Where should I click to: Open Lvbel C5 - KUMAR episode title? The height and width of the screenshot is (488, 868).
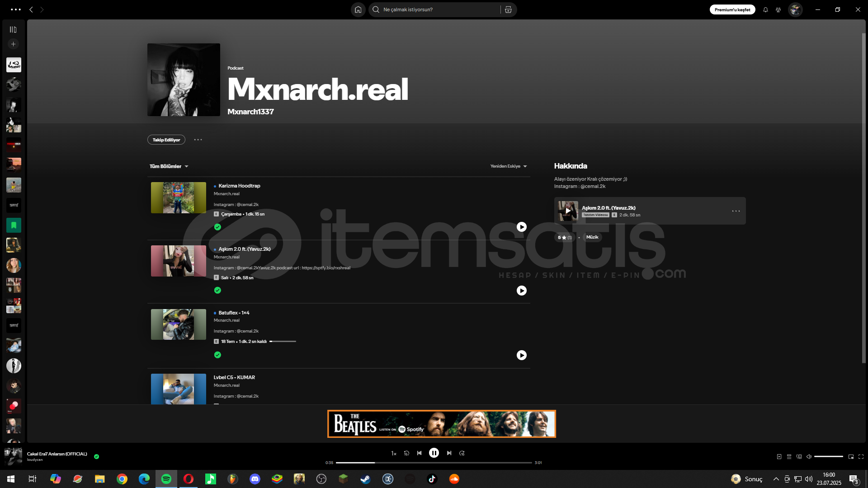[x=234, y=377]
